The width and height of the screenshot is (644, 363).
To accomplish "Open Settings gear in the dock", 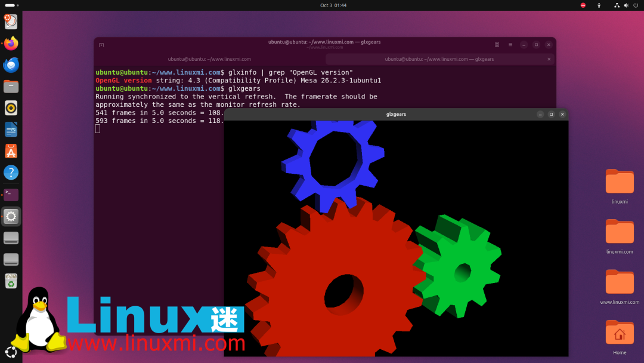I will click(x=11, y=216).
